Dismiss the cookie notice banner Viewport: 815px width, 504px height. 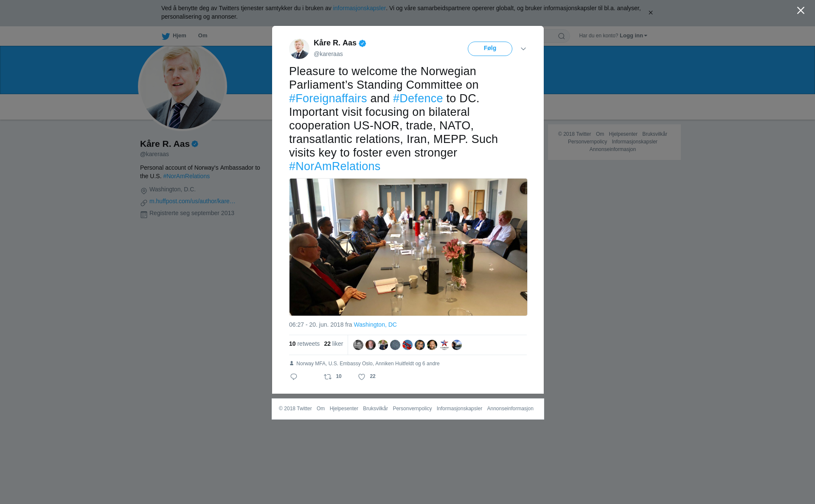coord(650,13)
